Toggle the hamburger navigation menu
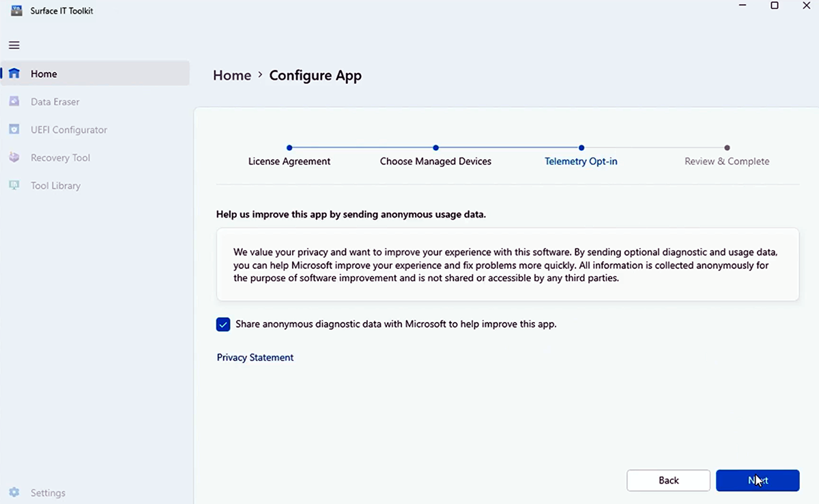 pyautogui.click(x=14, y=46)
